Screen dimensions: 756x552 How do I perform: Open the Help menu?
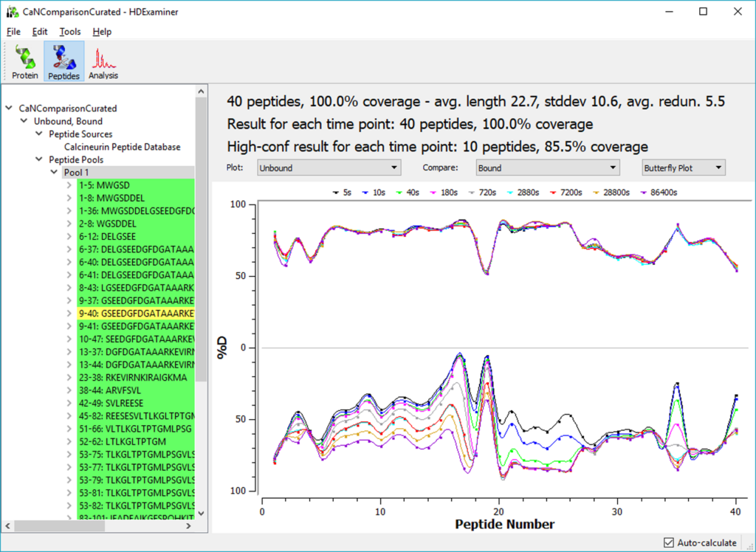coord(102,31)
